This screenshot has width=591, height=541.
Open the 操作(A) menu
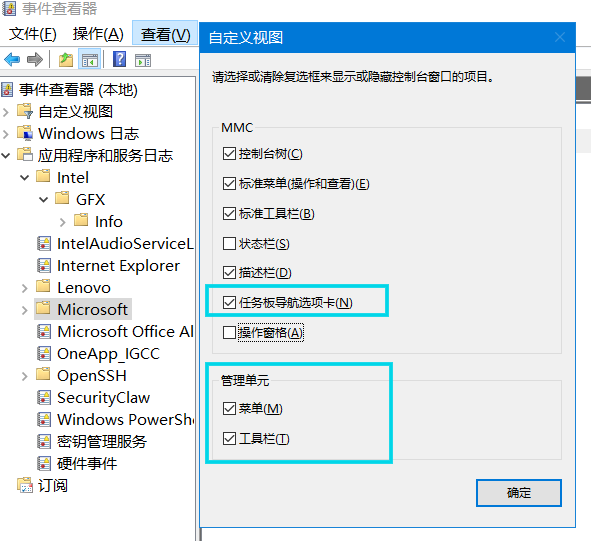point(98,34)
